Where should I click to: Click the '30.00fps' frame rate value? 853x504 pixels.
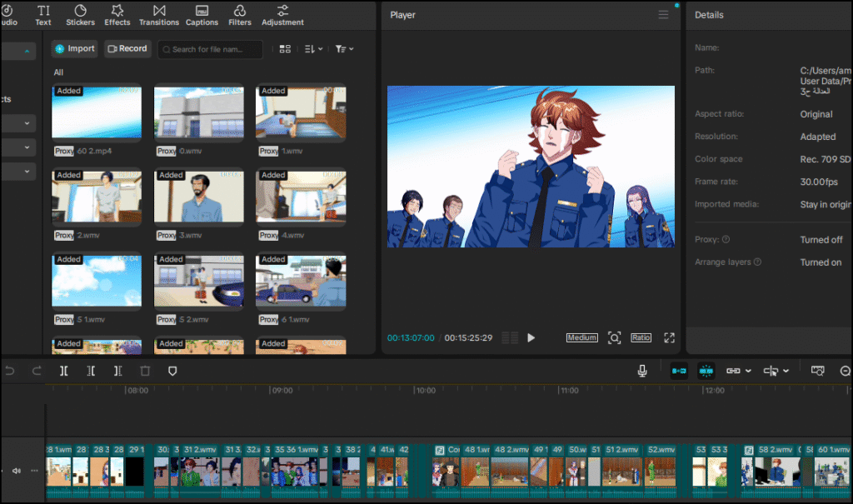819,182
